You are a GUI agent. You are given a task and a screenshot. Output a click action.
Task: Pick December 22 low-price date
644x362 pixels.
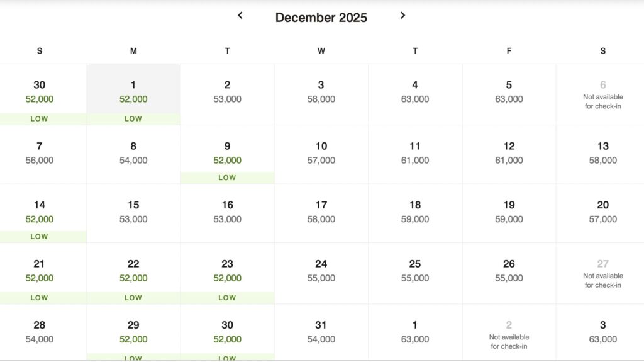[x=133, y=274]
